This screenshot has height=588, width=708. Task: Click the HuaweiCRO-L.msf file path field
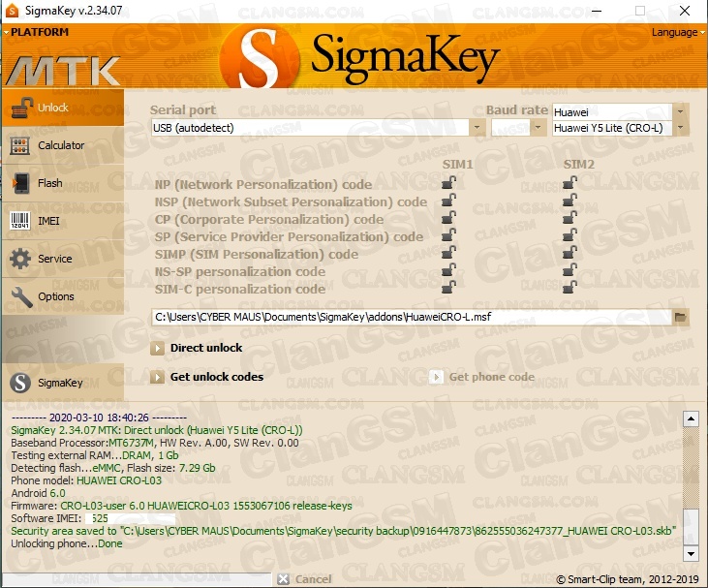pos(412,317)
